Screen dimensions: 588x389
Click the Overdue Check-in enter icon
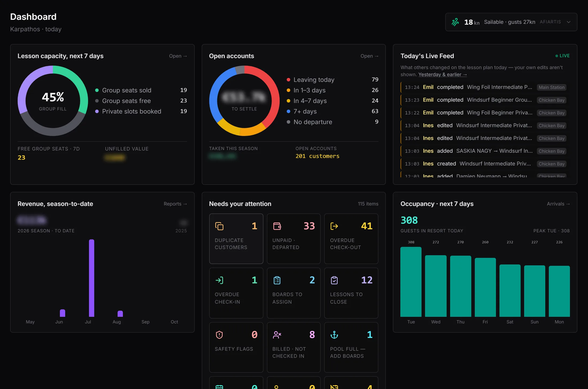pyautogui.click(x=219, y=280)
